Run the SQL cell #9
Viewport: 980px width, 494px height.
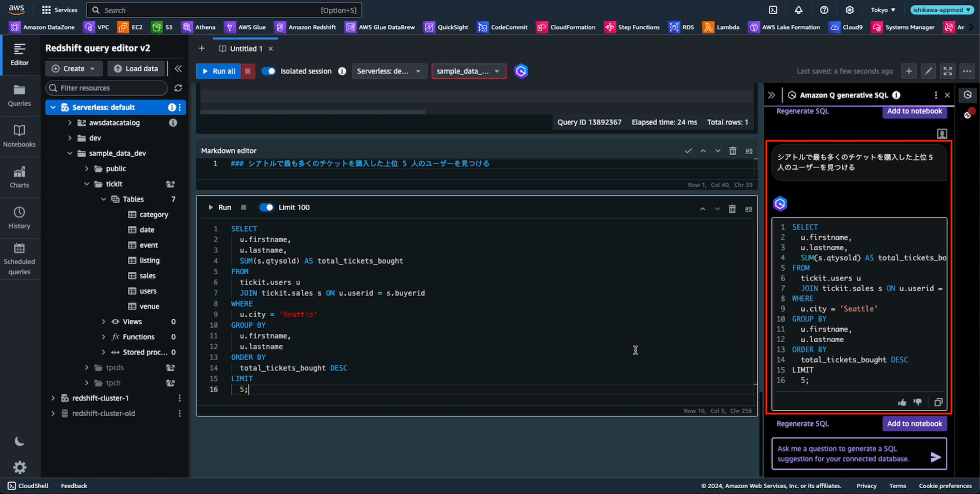coord(220,208)
